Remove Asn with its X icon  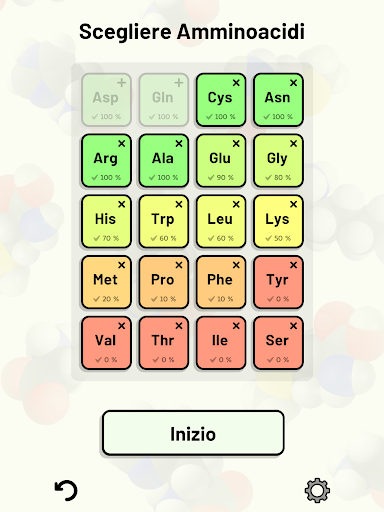click(293, 83)
